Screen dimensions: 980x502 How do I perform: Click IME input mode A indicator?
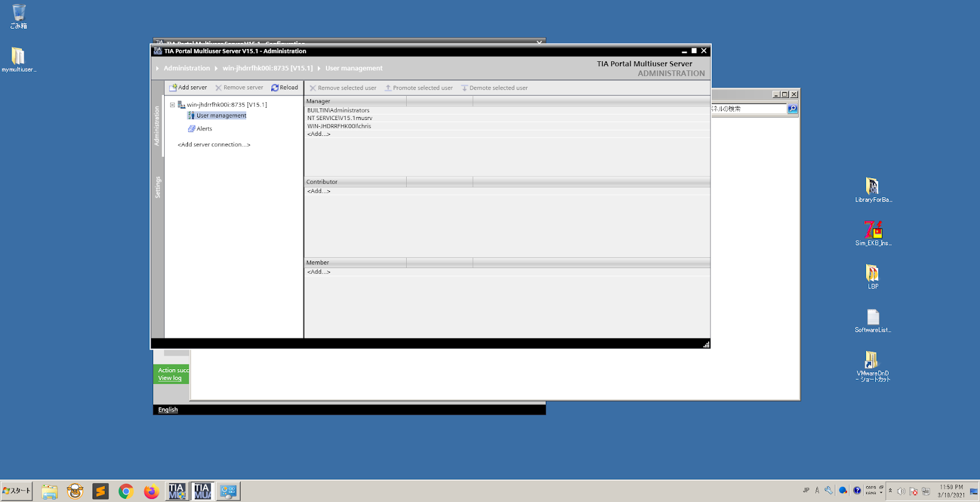(817, 491)
